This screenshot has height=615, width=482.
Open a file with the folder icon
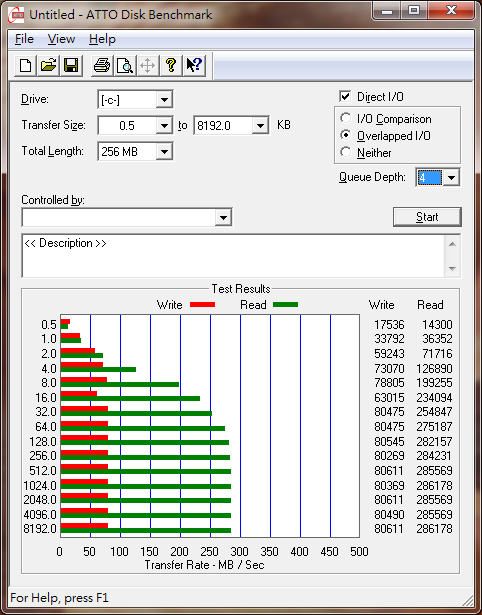click(48, 65)
